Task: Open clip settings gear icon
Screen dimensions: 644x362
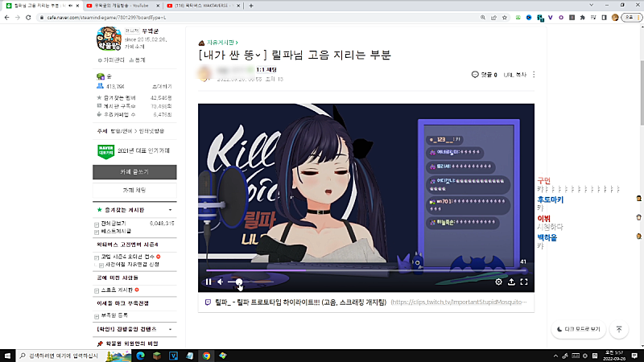Action: [498, 282]
